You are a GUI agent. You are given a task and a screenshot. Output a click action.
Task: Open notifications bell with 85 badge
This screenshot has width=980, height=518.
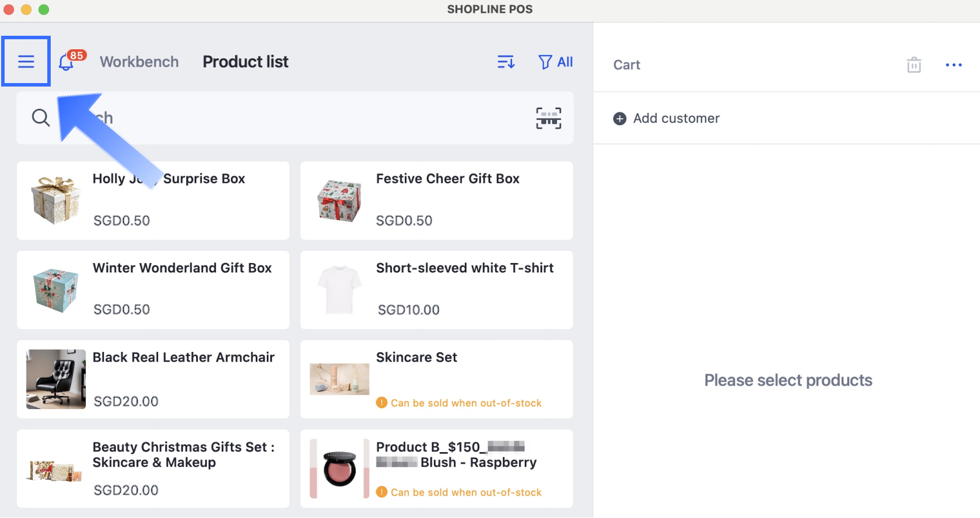[67, 62]
